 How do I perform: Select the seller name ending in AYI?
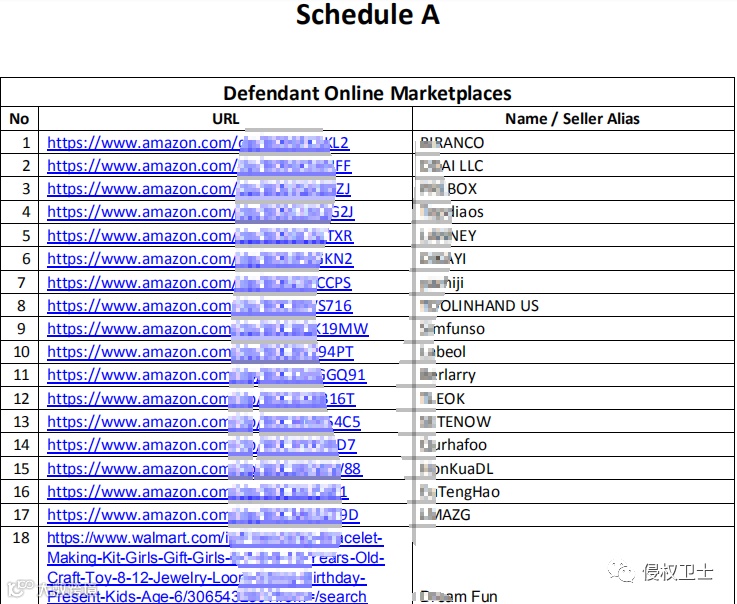[x=442, y=259]
